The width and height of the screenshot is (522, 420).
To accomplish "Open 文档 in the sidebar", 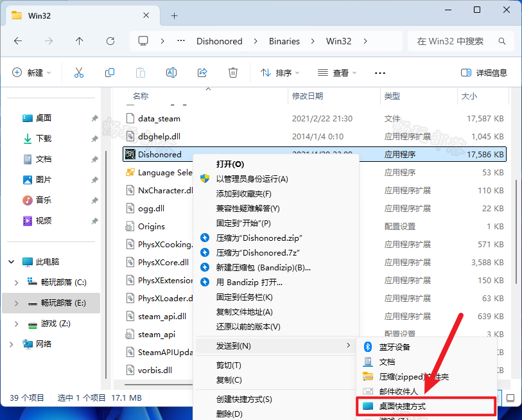I will (43, 159).
